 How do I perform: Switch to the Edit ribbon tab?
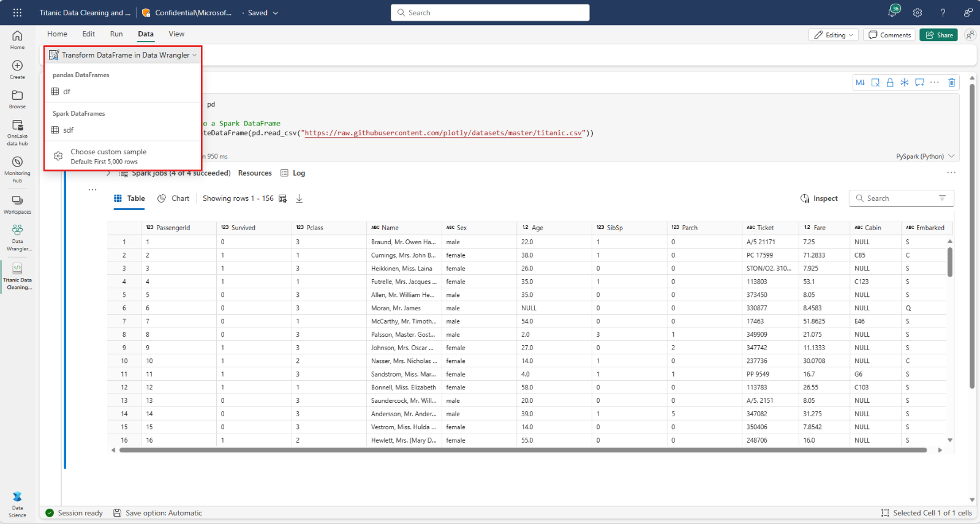pyautogui.click(x=89, y=34)
